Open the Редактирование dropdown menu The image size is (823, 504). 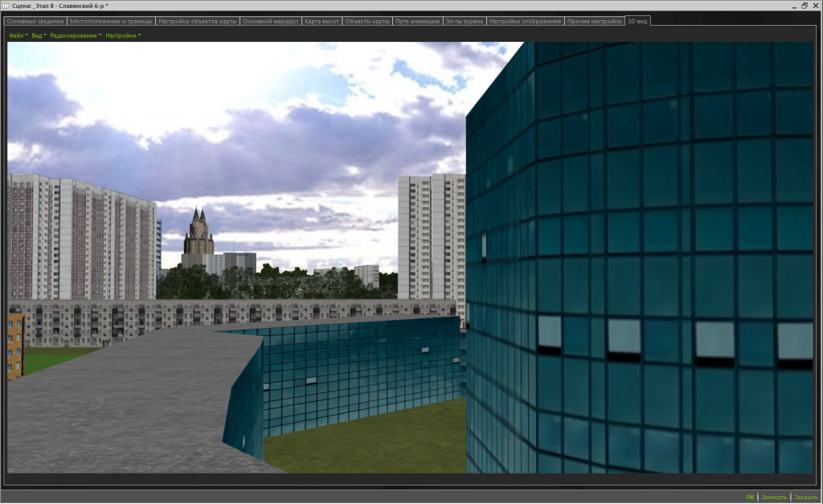(76, 35)
